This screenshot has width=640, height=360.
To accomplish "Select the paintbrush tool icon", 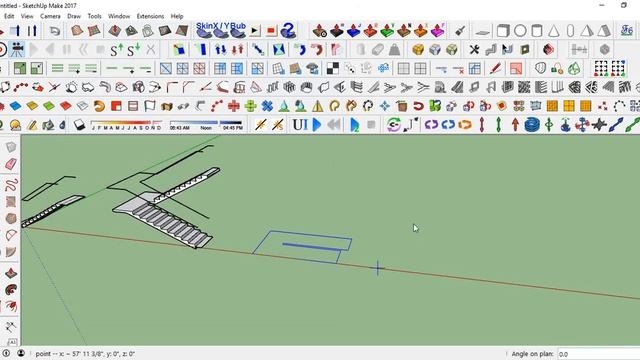I will (x=460, y=31).
